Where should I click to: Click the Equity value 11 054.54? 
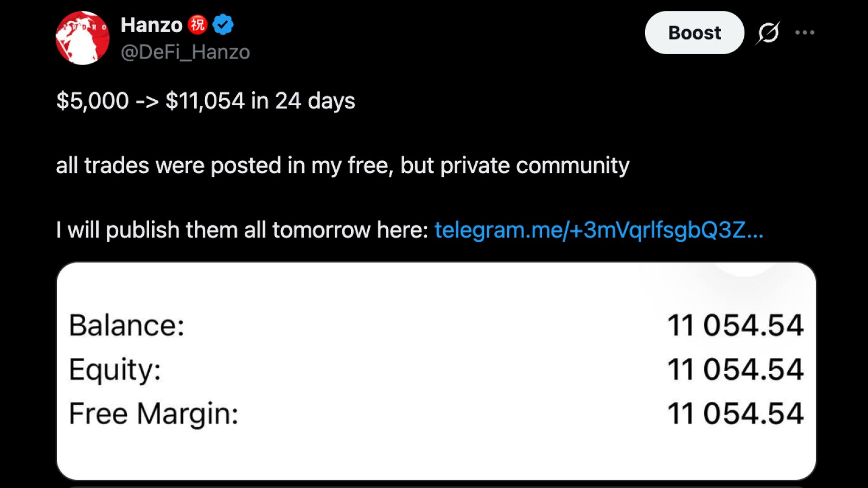[735, 369]
